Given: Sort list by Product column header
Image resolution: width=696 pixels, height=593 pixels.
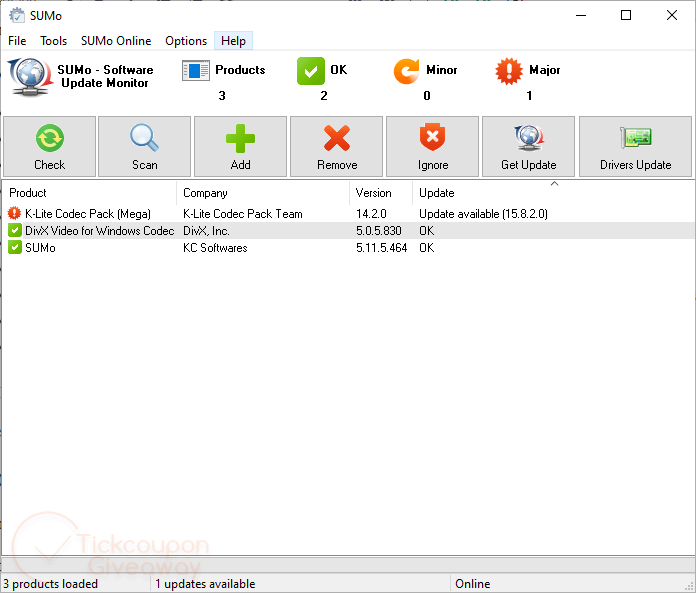Looking at the screenshot, I should point(89,193).
